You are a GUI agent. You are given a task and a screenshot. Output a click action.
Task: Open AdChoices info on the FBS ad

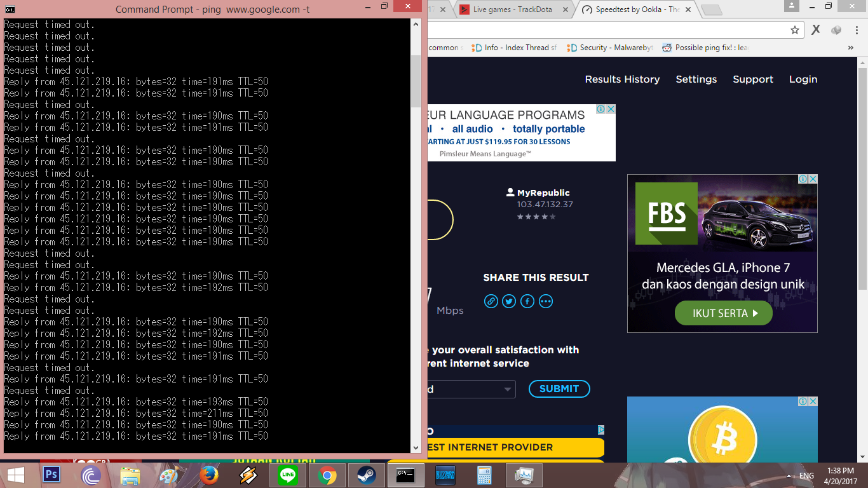[x=803, y=179]
